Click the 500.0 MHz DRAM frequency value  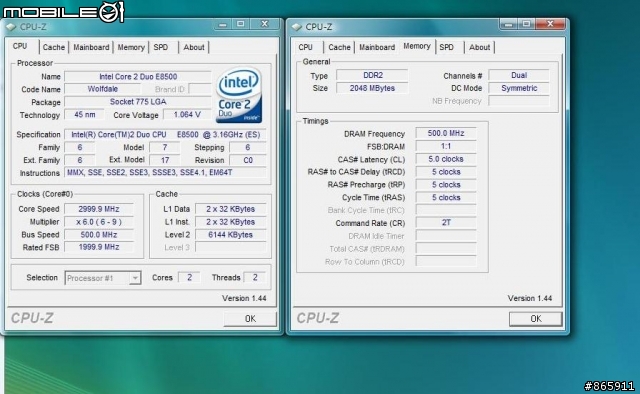click(x=446, y=134)
